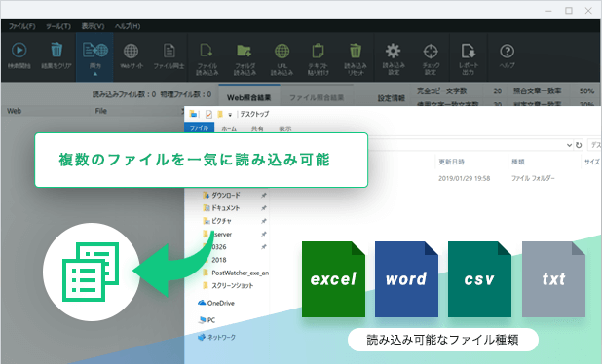Select ドキュメント in Explorer navigation pane

point(221,208)
